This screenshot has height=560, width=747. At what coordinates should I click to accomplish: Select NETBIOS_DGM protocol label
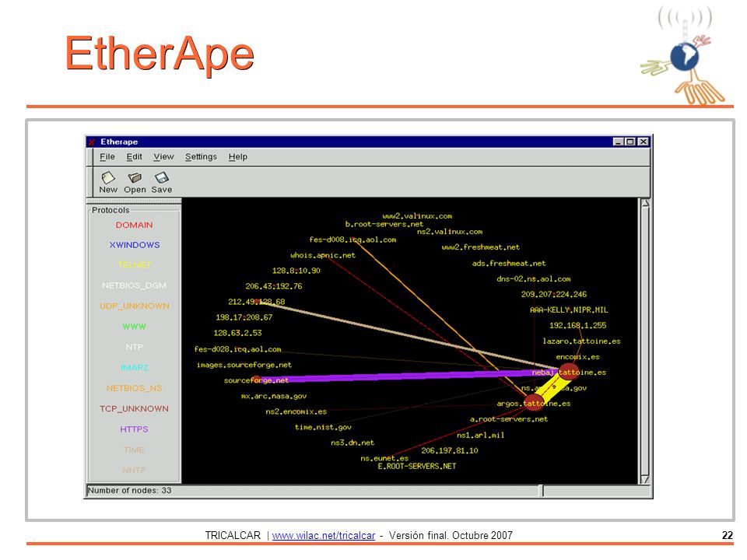[x=135, y=285]
